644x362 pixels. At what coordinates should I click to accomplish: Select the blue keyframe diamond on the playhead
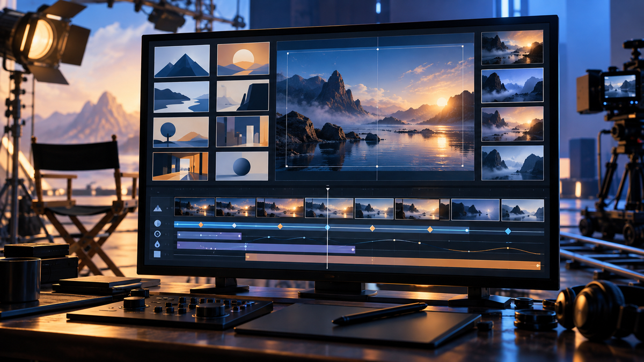327,227
